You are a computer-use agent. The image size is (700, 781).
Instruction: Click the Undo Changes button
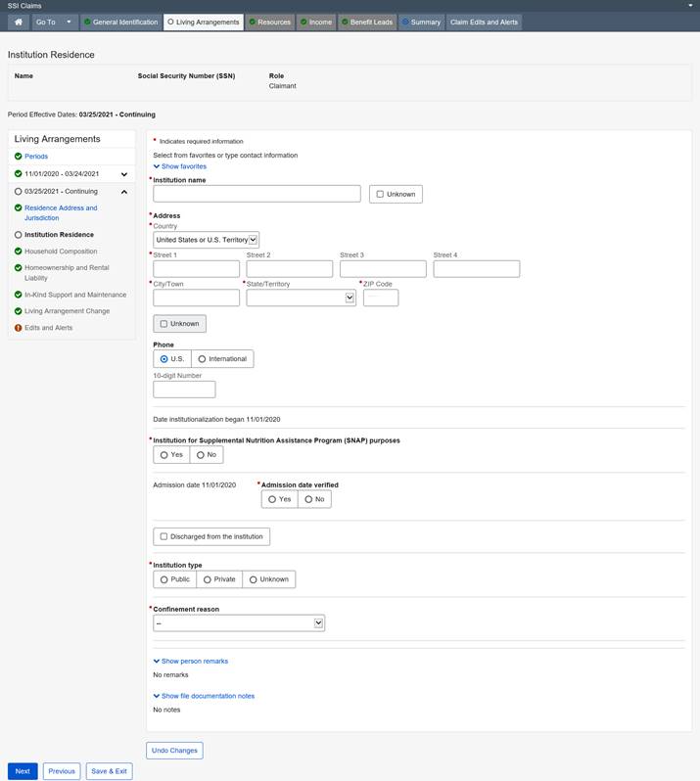tap(174, 751)
